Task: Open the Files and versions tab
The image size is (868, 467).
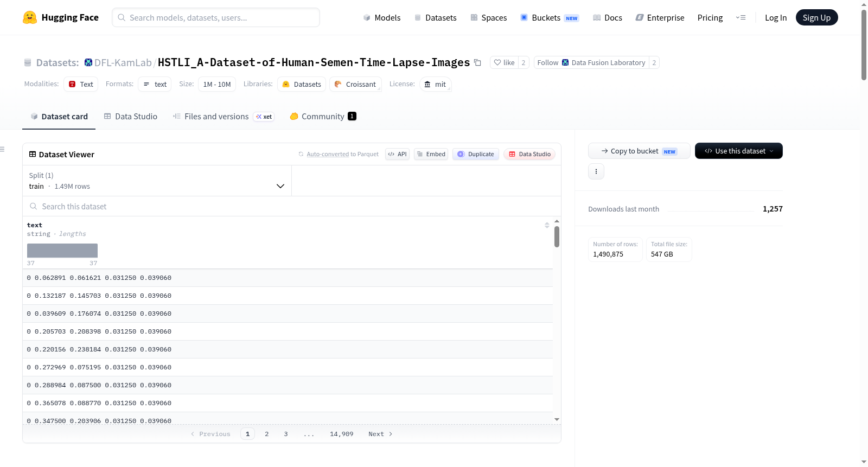Action: (224, 117)
